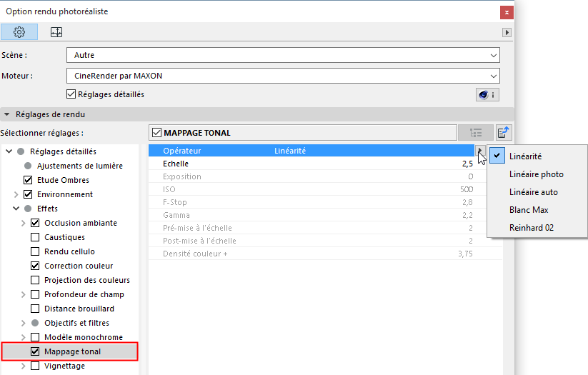This screenshot has width=588, height=375.
Task: Expand Modèle monochrome node
Action: (x=24, y=337)
